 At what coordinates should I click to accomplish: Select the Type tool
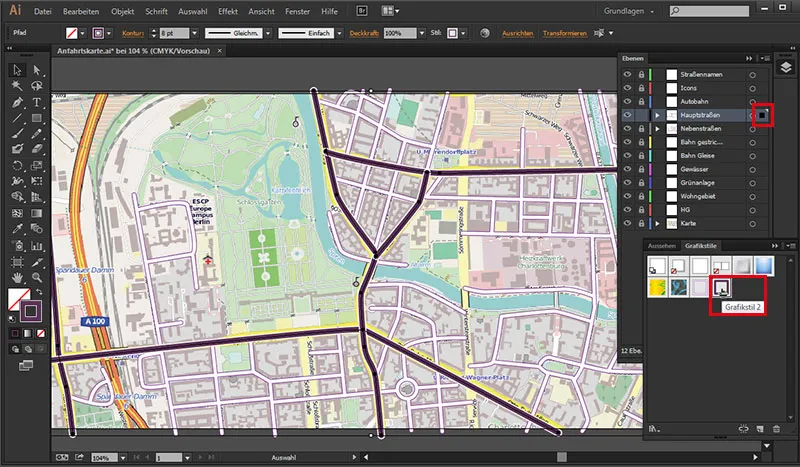tap(37, 101)
